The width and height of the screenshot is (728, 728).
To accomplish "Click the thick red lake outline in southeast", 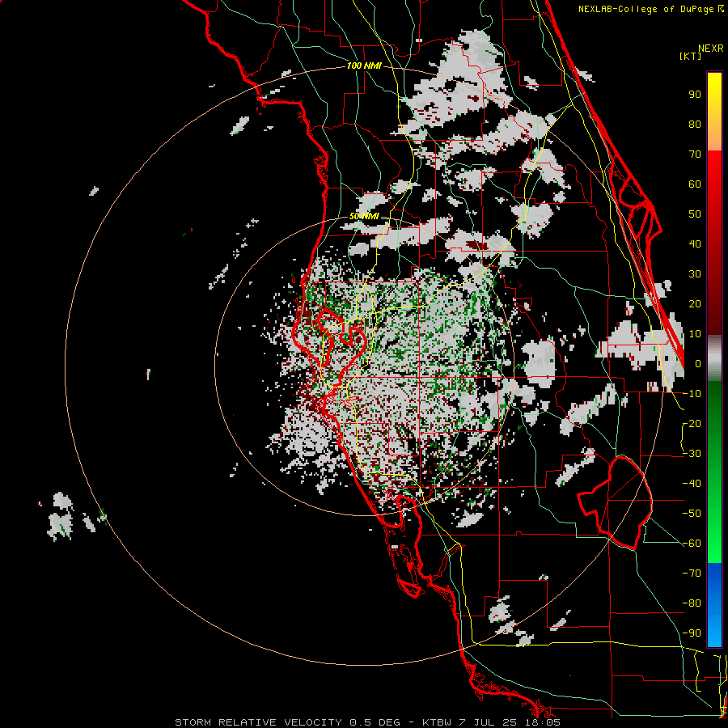I will (616, 502).
